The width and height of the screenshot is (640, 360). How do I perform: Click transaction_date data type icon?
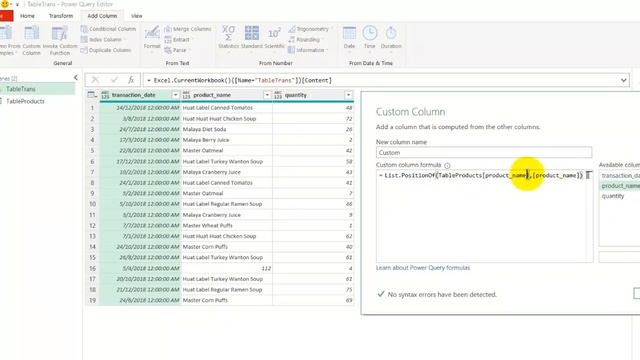click(x=105, y=95)
